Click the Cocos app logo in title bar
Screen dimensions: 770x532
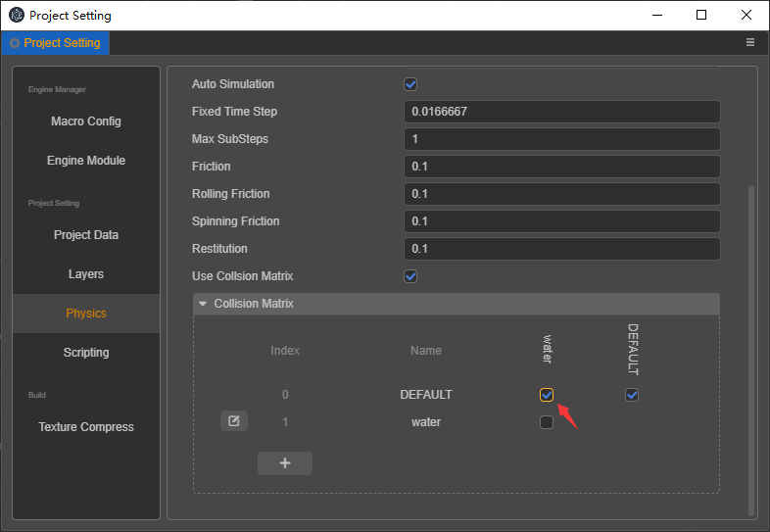click(x=17, y=16)
